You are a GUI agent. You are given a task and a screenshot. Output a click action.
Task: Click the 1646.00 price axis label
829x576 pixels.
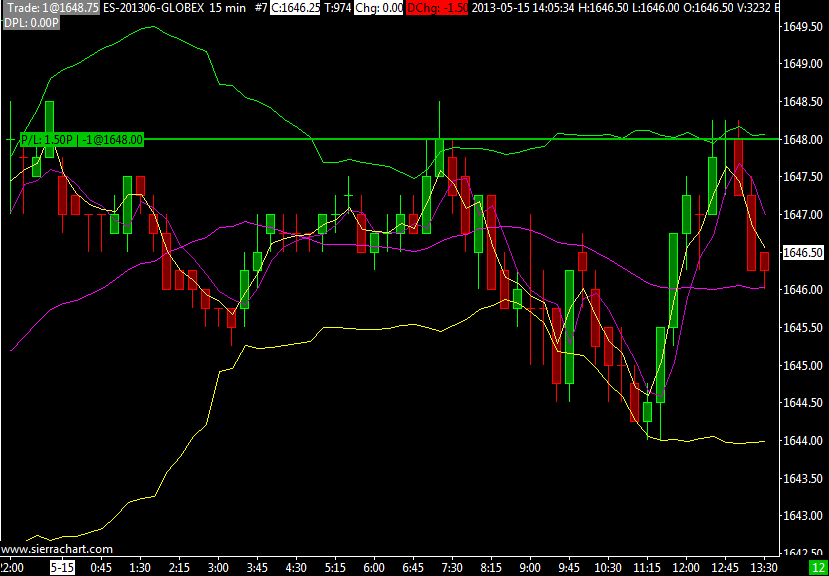click(x=804, y=290)
